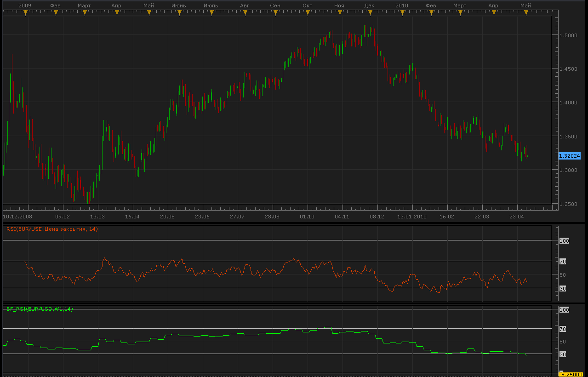588x377 pixels.
Task: Click the 50 level label in the BF_RSI panel
Action: (x=563, y=342)
